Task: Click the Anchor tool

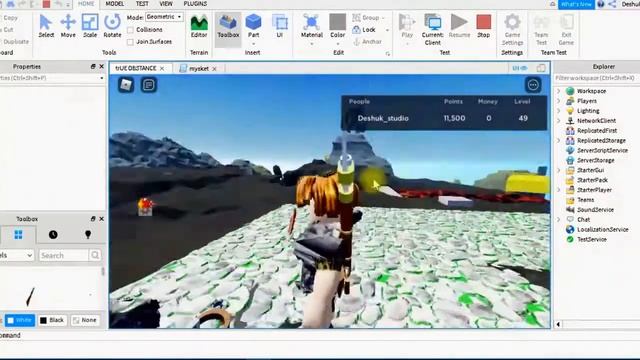Action: tap(367, 42)
